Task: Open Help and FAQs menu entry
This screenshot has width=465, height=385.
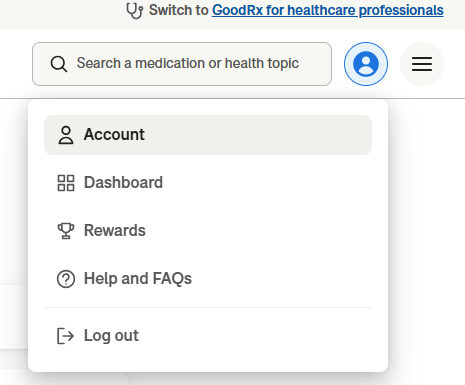Action: [x=208, y=279]
